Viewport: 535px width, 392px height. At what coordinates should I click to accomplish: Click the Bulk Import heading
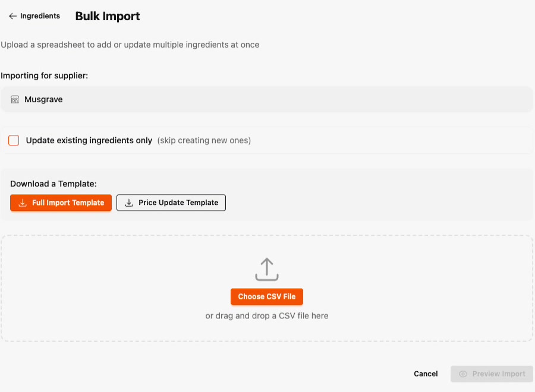tap(108, 16)
